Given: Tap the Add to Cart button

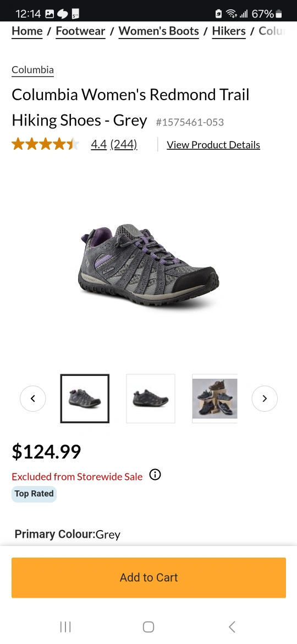Looking at the screenshot, I should tap(148, 577).
